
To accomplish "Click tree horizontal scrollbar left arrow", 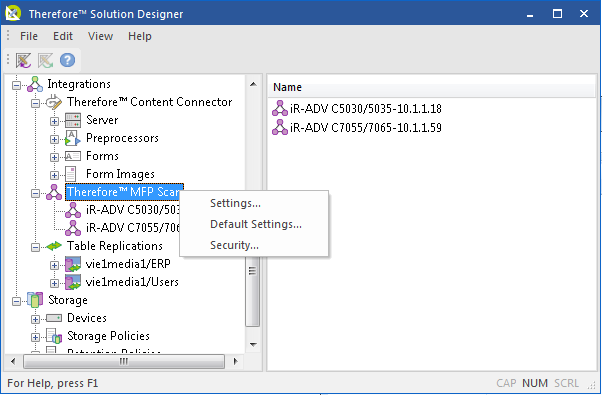I will [13, 361].
